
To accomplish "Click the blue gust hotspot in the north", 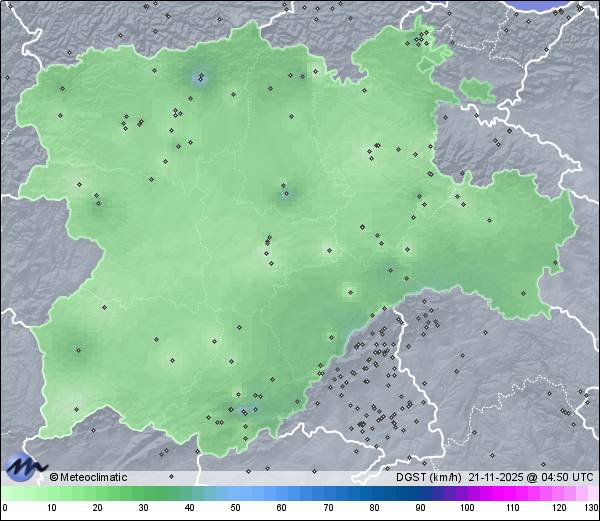I will [x=200, y=78].
